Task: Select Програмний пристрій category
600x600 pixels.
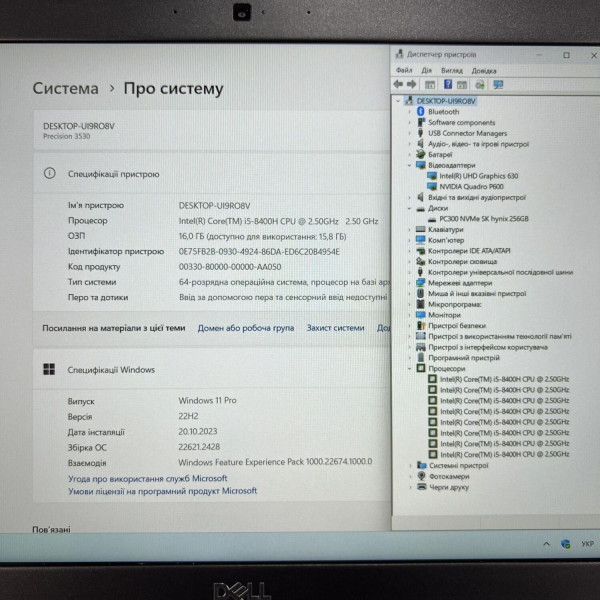Action: 463,358
